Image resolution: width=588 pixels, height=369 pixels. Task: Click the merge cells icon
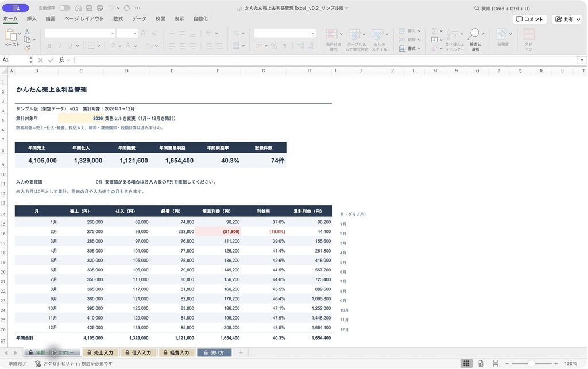[236, 46]
